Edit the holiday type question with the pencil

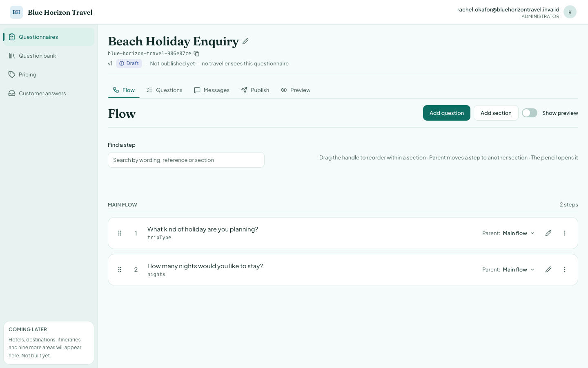(x=548, y=233)
